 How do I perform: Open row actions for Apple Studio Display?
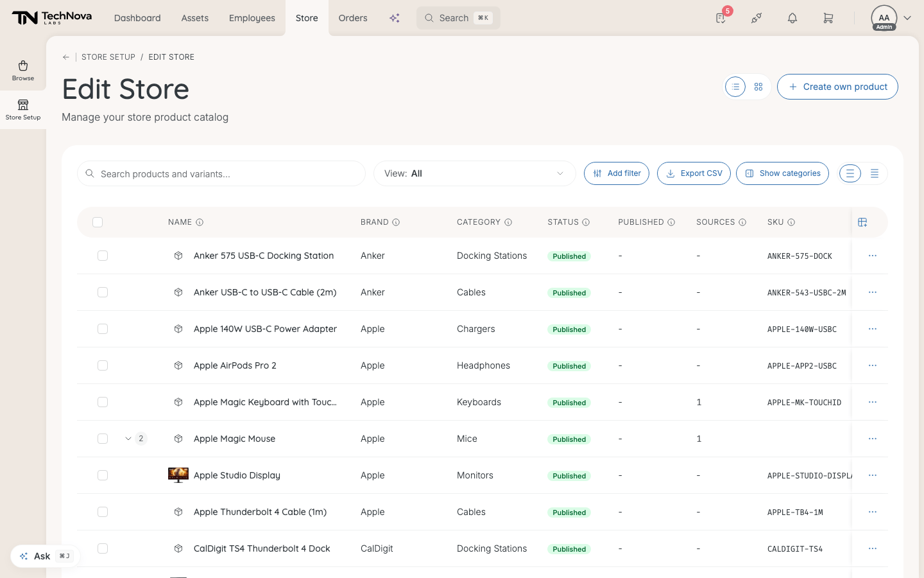[x=873, y=475]
